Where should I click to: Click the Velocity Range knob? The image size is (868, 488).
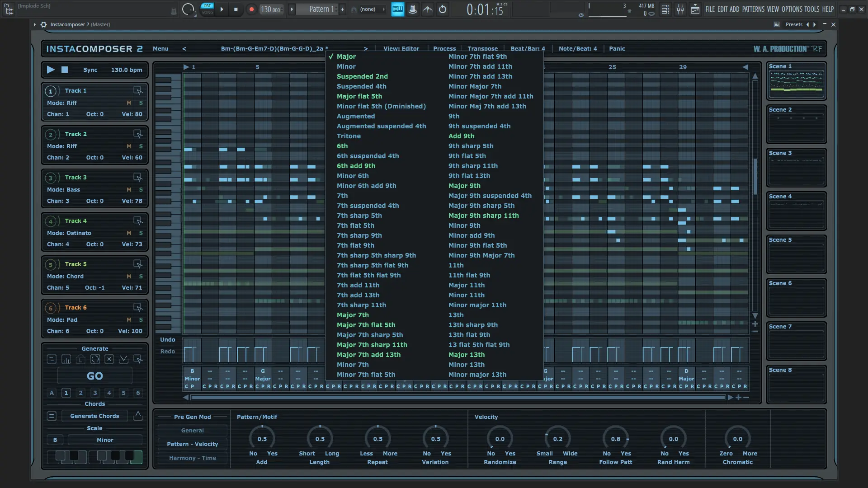(557, 439)
